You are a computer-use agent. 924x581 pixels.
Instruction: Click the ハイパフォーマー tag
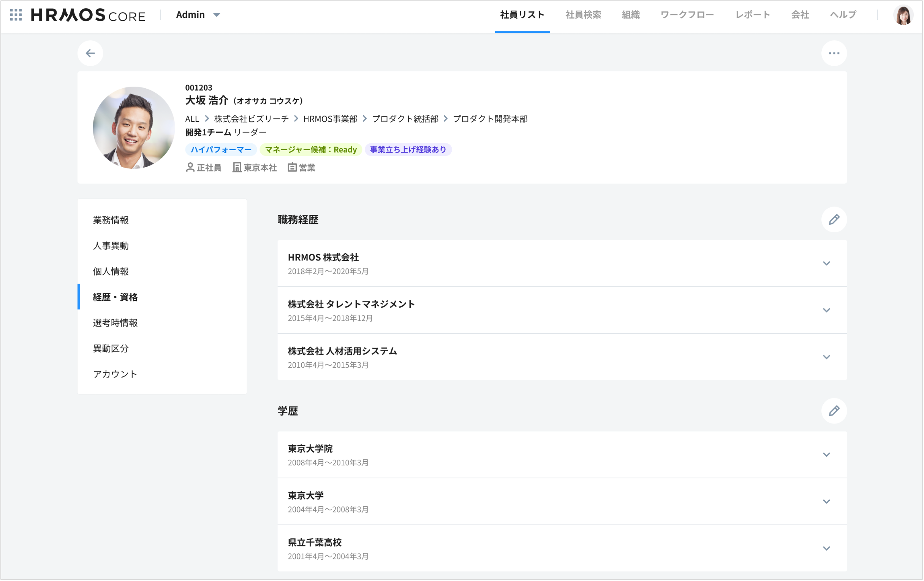pyautogui.click(x=221, y=149)
